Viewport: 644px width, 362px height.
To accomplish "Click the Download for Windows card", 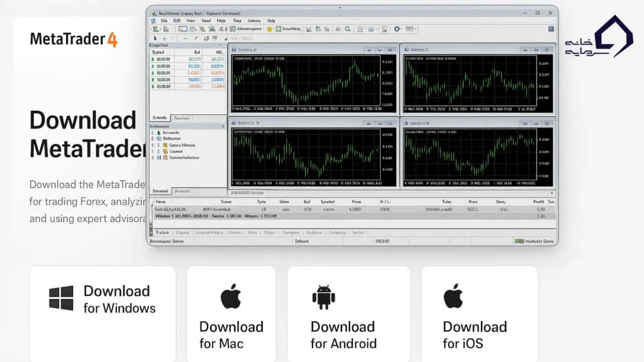I will [x=103, y=314].
